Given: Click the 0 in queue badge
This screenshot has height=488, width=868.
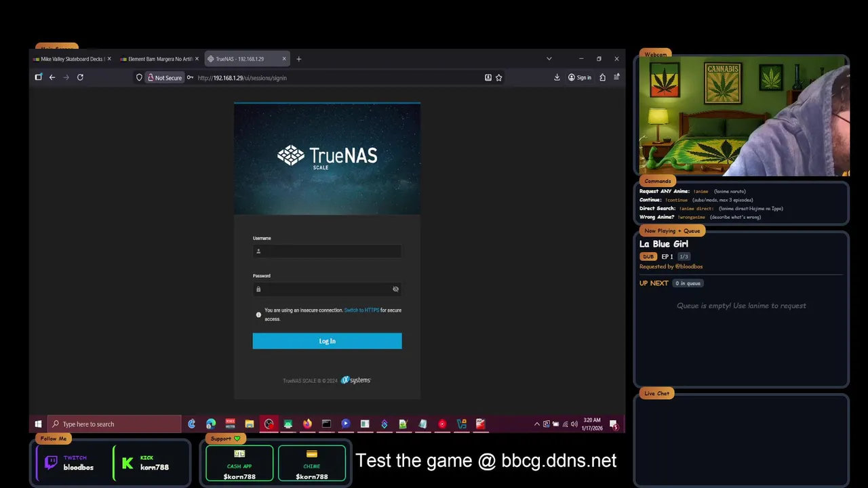Looking at the screenshot, I should click(x=688, y=283).
